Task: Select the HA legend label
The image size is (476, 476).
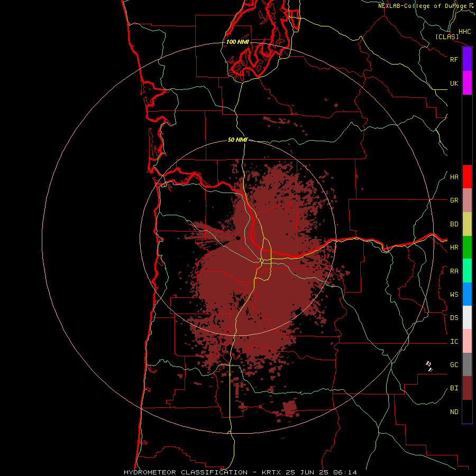Action: point(454,177)
